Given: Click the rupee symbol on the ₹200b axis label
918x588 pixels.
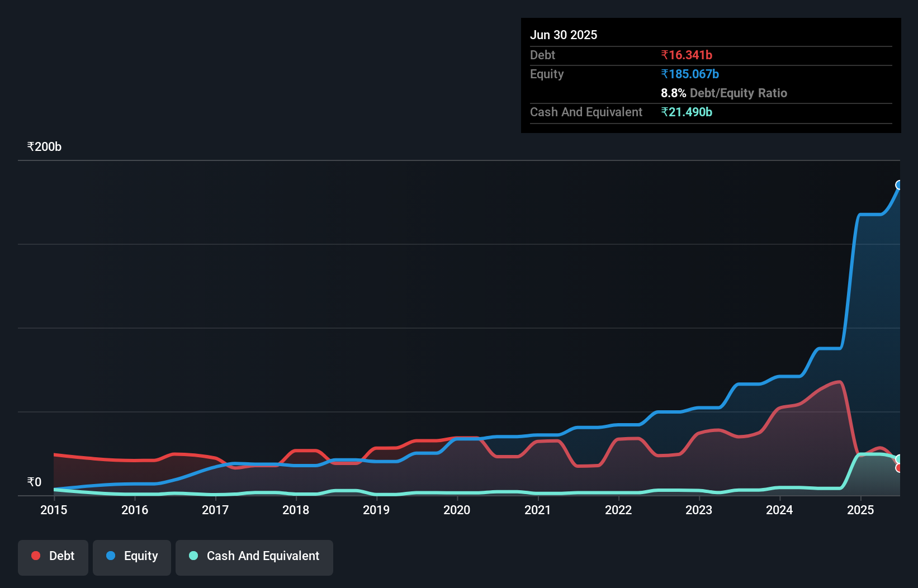Looking at the screenshot, I should point(31,146).
